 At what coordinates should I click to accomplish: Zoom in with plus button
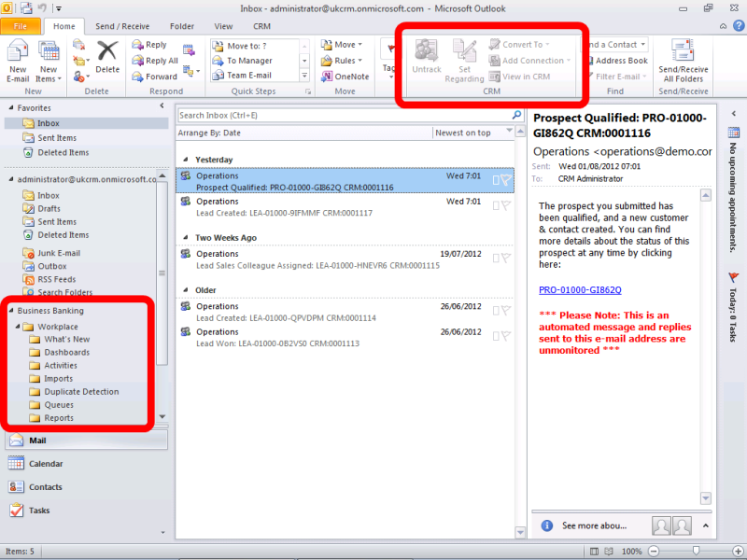click(738, 551)
